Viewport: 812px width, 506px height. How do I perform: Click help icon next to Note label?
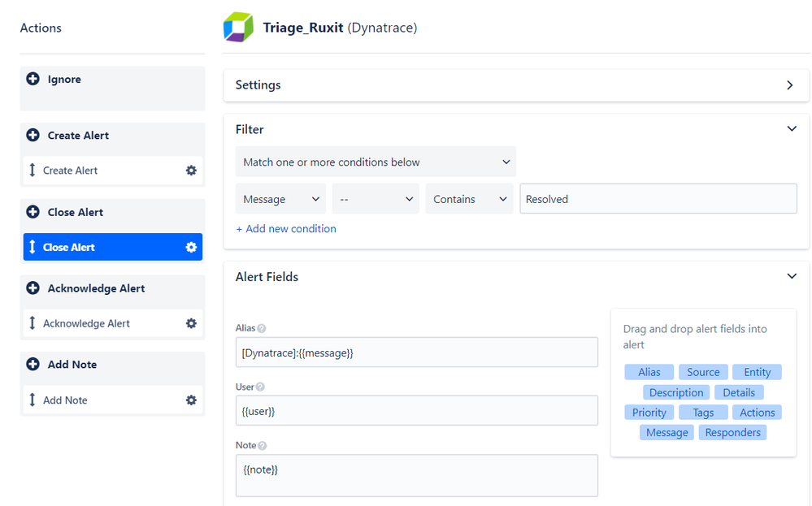pyautogui.click(x=262, y=445)
